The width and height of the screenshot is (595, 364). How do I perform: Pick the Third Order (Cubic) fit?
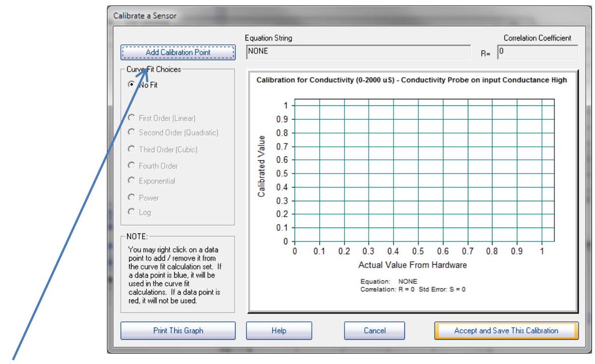point(132,149)
